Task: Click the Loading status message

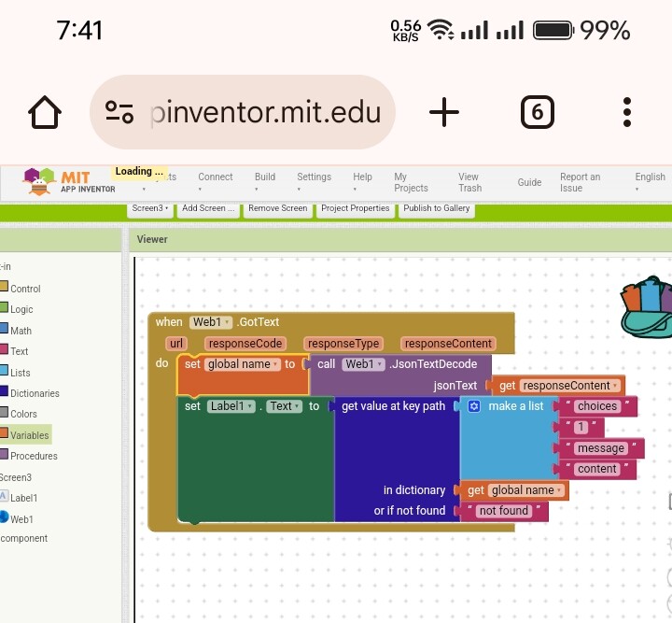Action: coord(139,172)
